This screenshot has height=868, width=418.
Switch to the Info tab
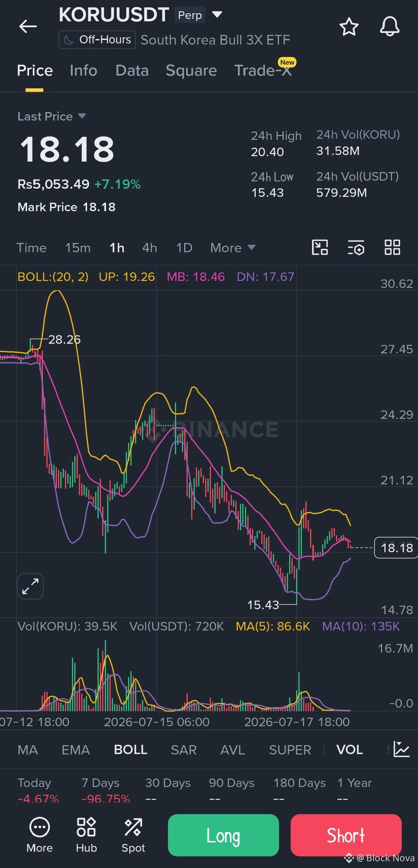coord(83,71)
